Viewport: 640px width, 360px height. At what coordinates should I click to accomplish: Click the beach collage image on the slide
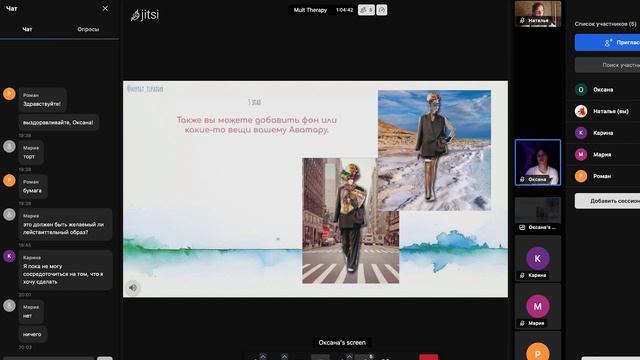(434, 150)
